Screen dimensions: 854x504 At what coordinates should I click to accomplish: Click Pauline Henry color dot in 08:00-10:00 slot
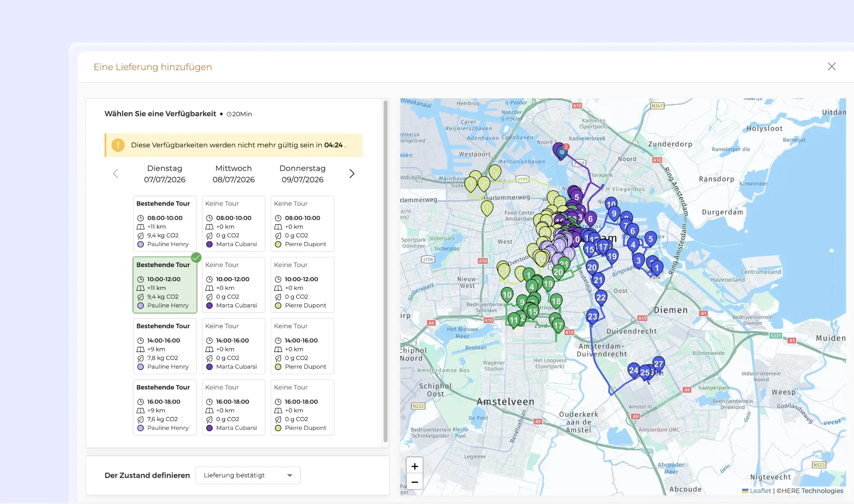(x=140, y=244)
